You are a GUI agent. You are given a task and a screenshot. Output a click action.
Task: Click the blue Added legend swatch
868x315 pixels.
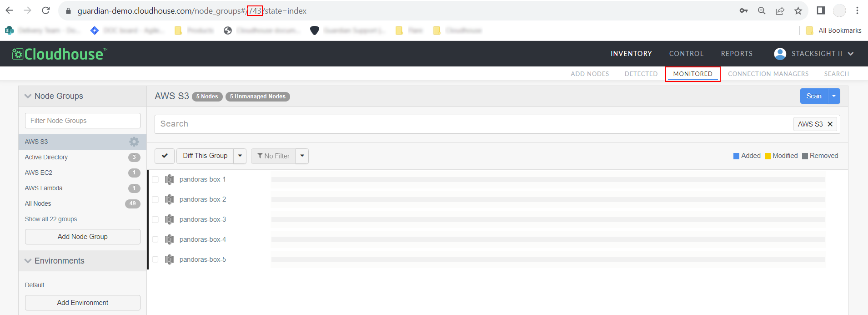click(x=736, y=156)
